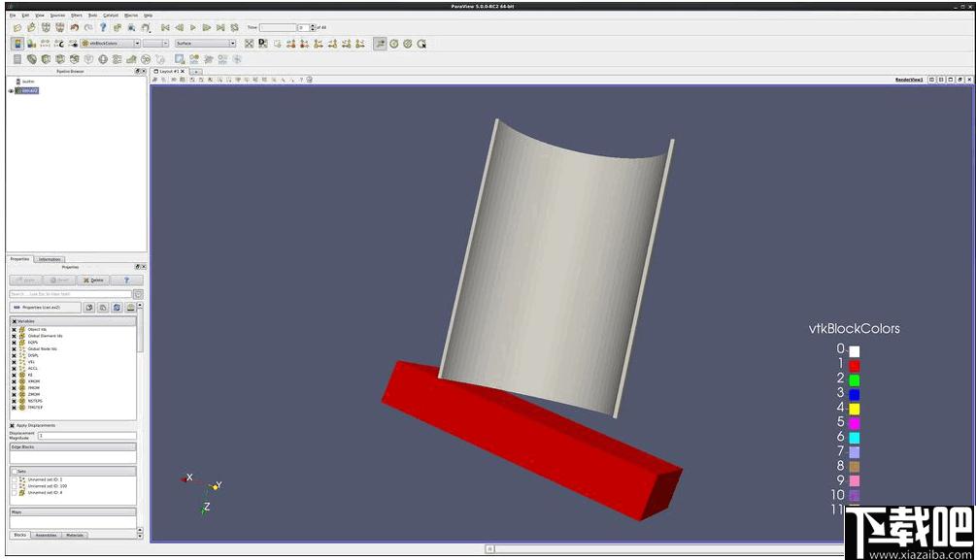This screenshot has height=560, width=976.
Task: Switch to the Materials tab
Action: (75, 535)
